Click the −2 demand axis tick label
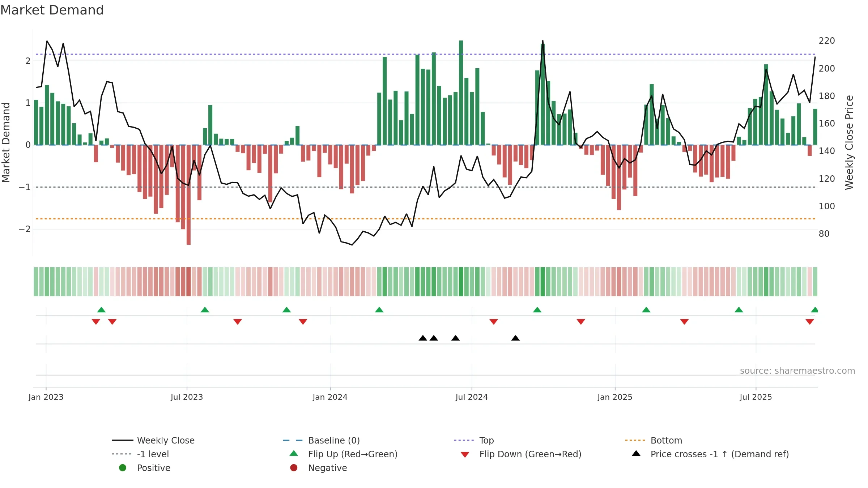The image size is (868, 488). (25, 229)
